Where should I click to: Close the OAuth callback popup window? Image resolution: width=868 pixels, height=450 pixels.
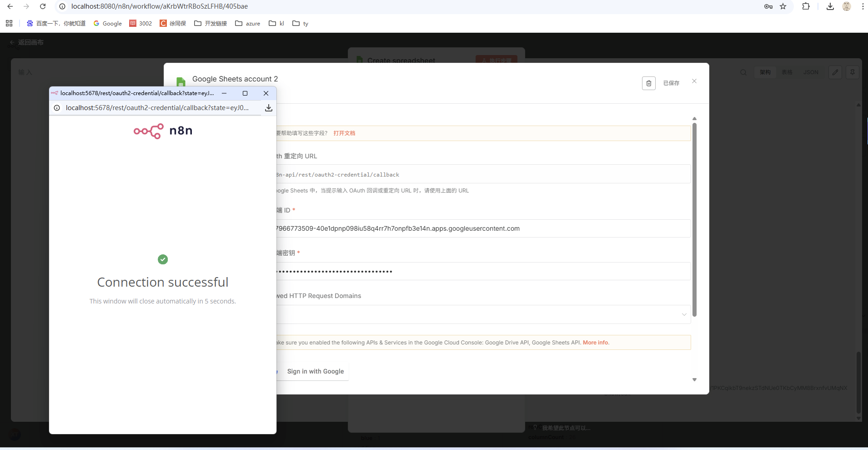click(x=266, y=93)
